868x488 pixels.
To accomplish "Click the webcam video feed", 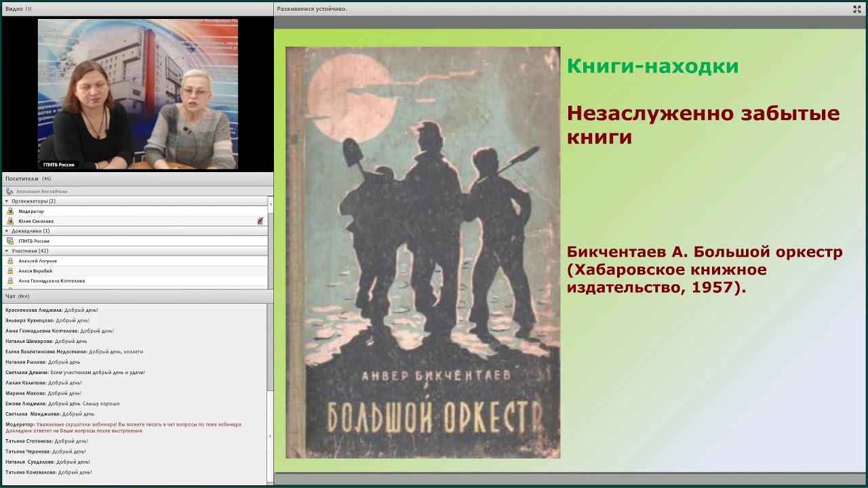I will (138, 94).
